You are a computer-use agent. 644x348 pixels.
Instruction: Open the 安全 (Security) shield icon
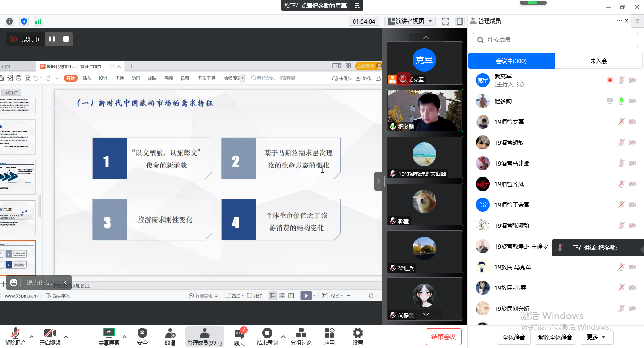(142, 333)
